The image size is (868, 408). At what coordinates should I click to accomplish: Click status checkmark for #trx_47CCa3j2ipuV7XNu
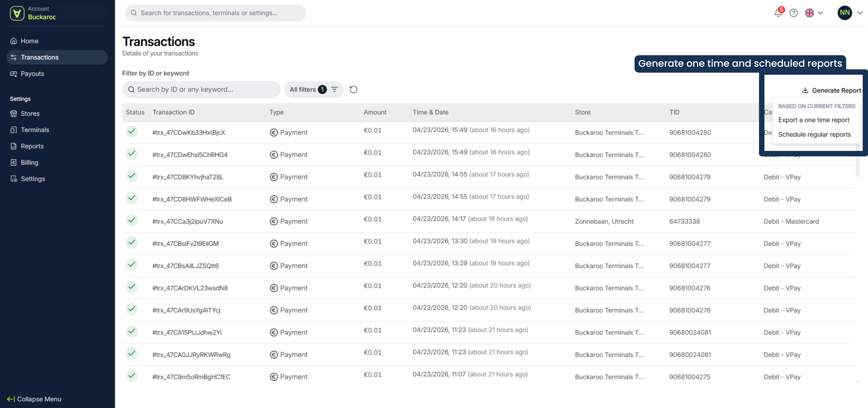pos(132,220)
